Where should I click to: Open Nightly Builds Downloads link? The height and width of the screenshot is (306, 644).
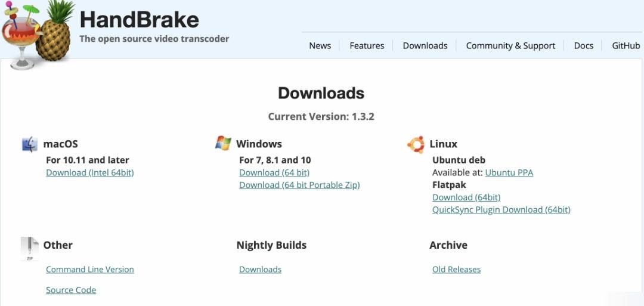(x=261, y=270)
